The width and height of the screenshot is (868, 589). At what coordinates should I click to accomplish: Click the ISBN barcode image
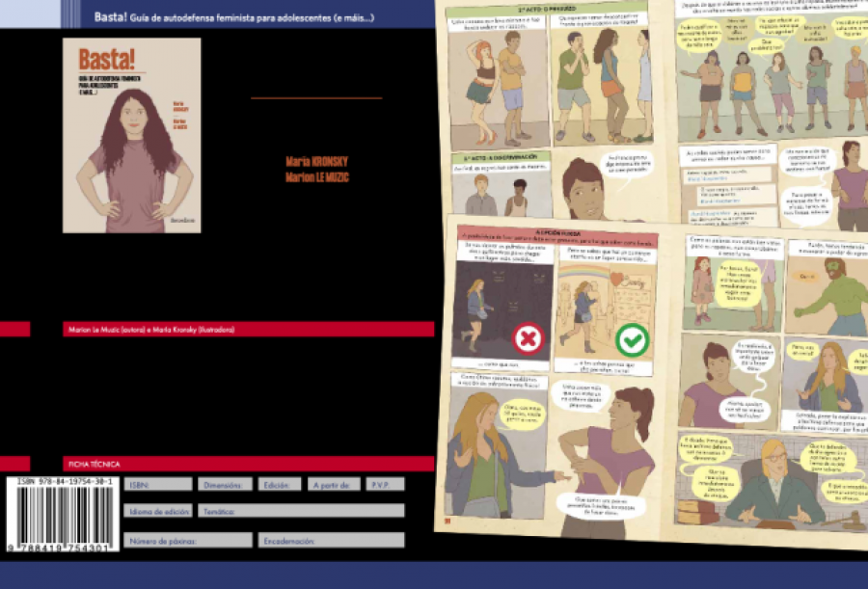63,514
